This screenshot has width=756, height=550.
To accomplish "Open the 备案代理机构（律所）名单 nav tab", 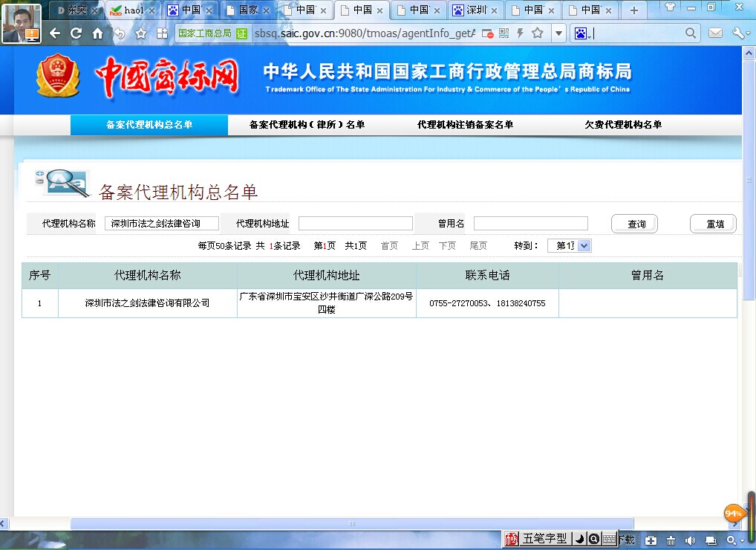I will click(307, 124).
